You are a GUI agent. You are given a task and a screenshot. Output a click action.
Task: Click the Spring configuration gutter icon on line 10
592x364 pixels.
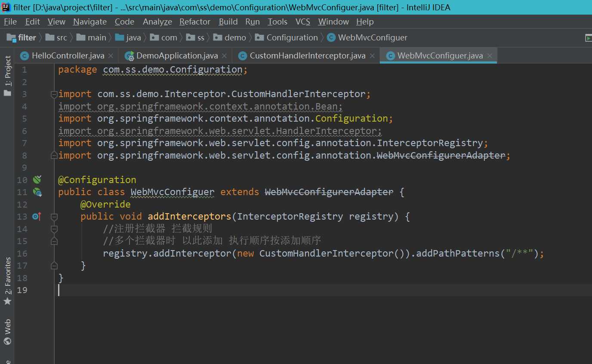point(37,180)
